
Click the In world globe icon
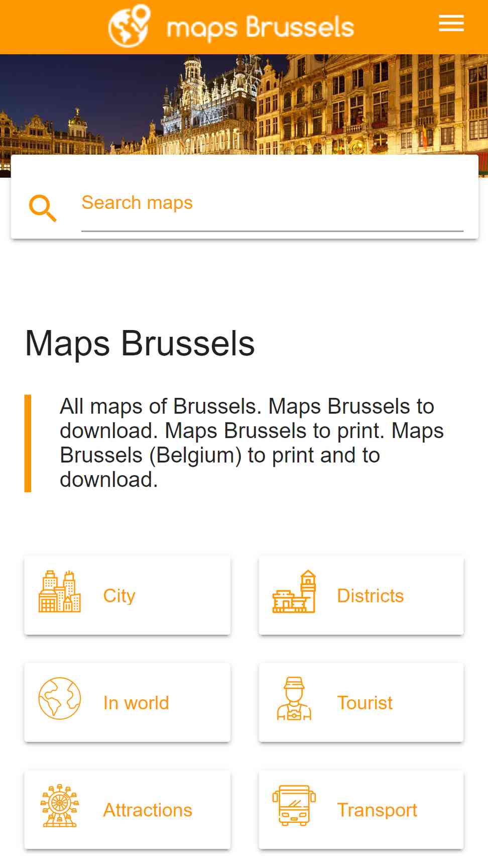(x=60, y=698)
